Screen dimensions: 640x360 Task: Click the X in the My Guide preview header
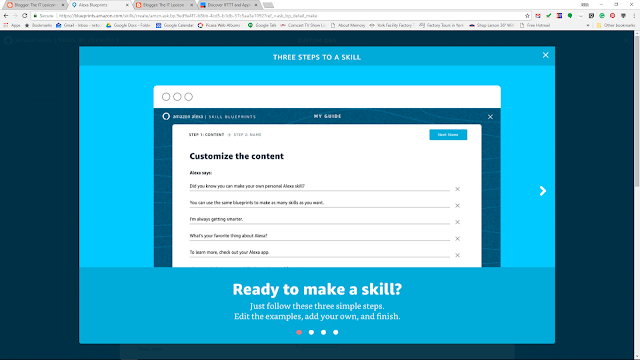pos(490,117)
